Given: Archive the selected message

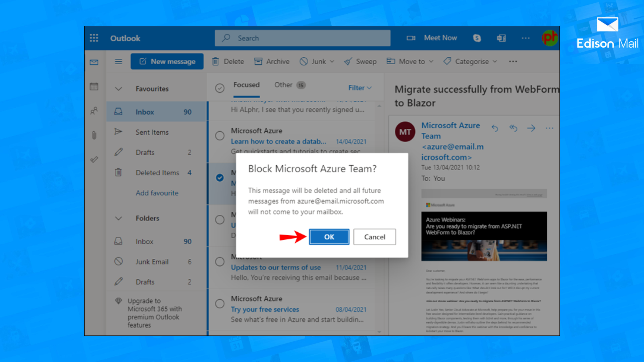Looking at the screenshot, I should click(272, 61).
